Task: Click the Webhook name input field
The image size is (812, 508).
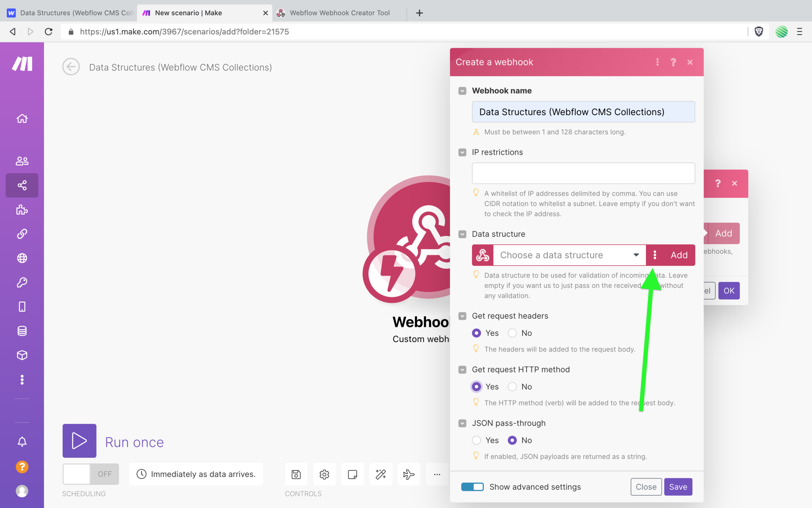Action: [583, 112]
